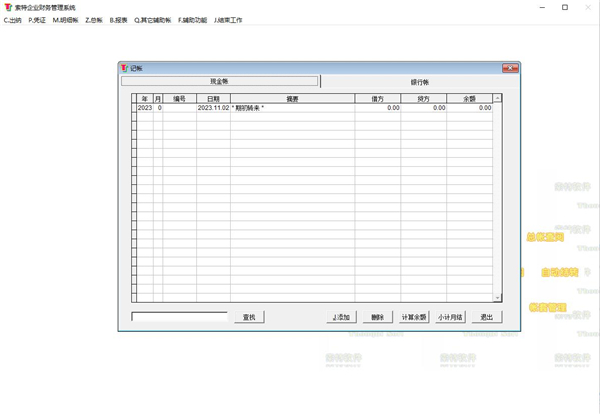
Task: Click the J.添加 button
Action: click(x=341, y=317)
